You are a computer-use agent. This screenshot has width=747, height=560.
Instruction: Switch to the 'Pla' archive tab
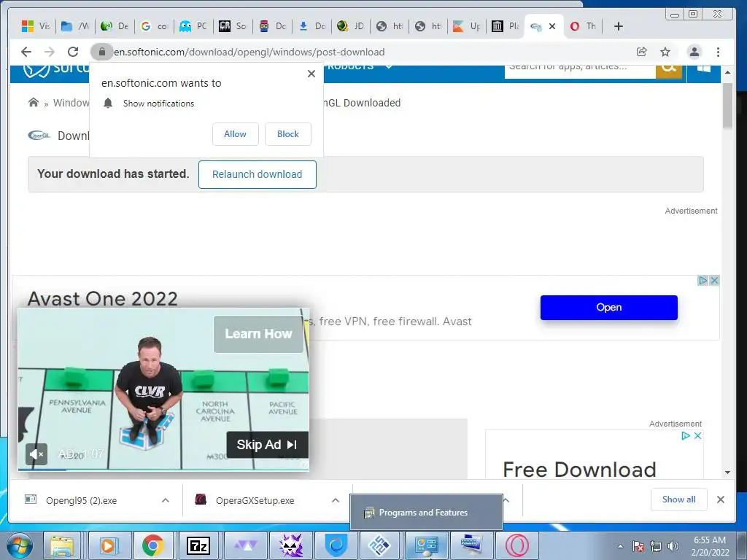coord(505,26)
